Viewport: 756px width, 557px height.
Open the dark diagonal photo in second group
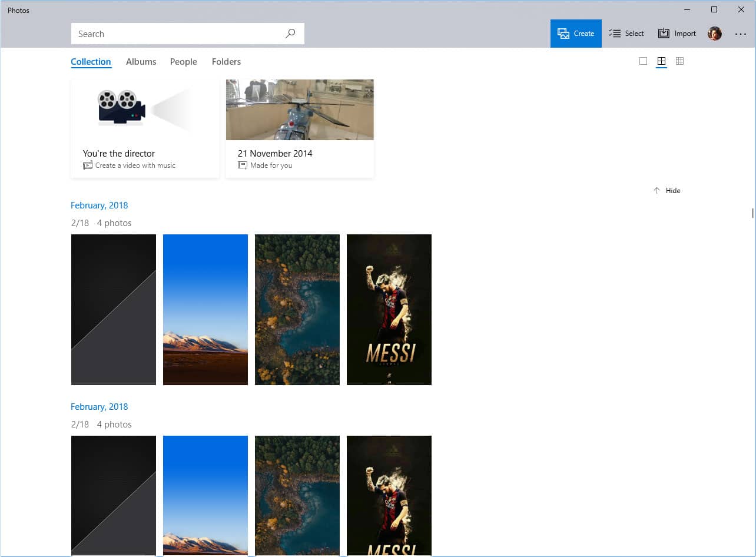tap(114, 496)
